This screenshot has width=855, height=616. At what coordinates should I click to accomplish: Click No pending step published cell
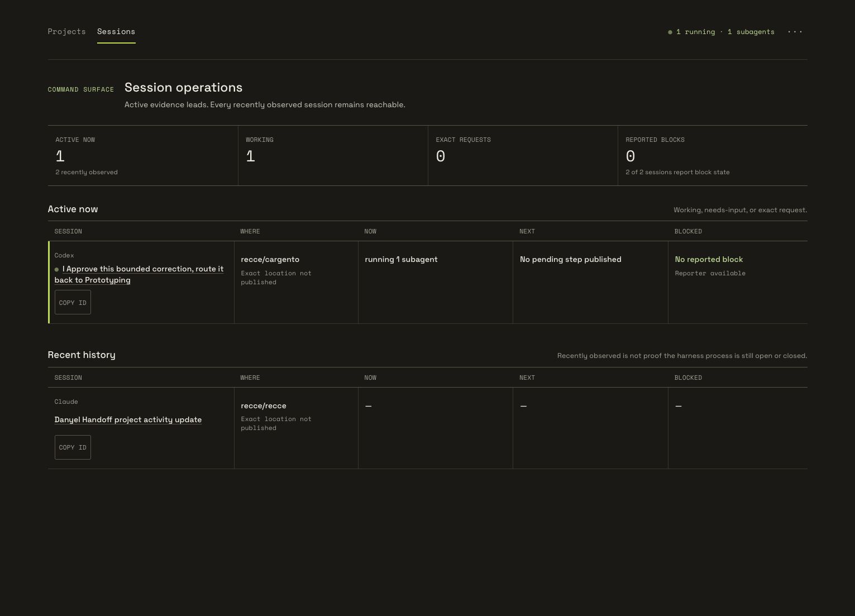tap(590, 282)
